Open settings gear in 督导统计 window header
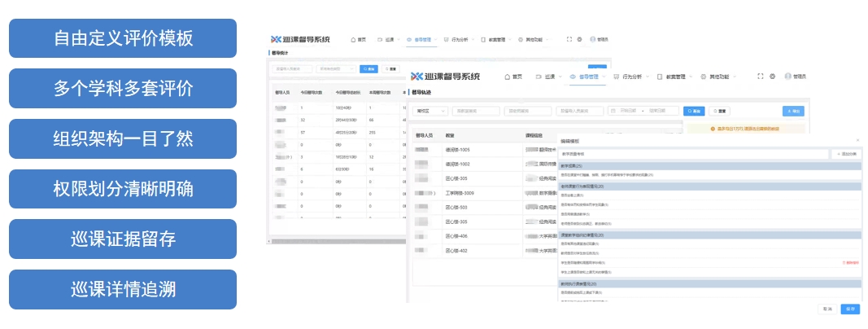868x329 pixels. 579,40
